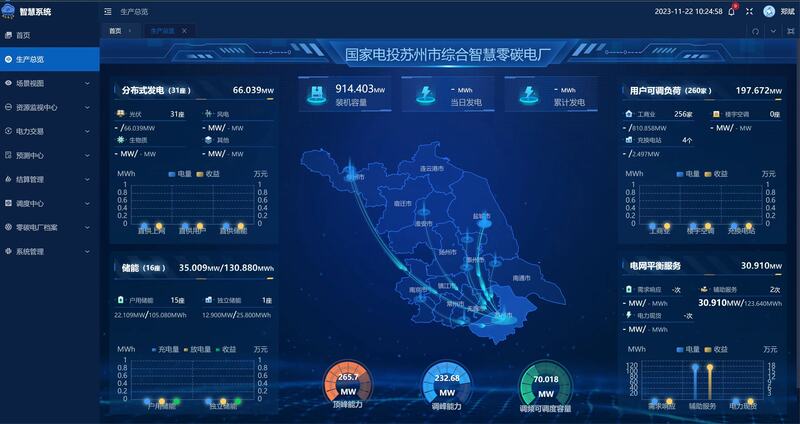The width and height of the screenshot is (800, 424).
Task: Click the 需求响应 icon
Action: pyautogui.click(x=629, y=289)
